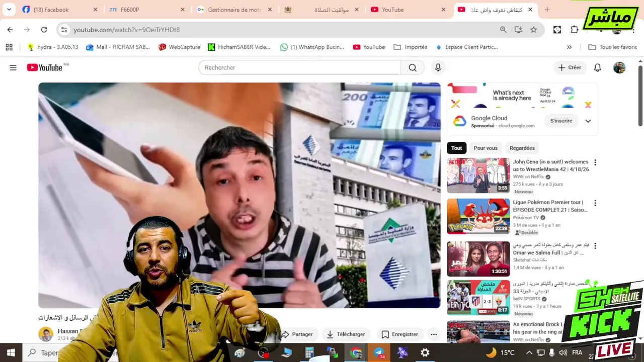
Task: Open Telegram from the Windows taskbar
Action: coord(379,353)
